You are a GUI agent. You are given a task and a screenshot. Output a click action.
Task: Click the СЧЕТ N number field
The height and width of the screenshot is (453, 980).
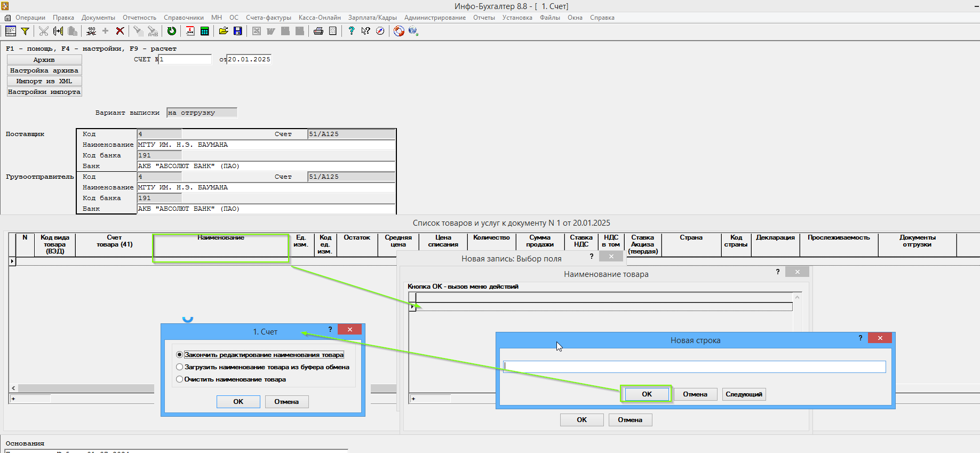(x=185, y=59)
